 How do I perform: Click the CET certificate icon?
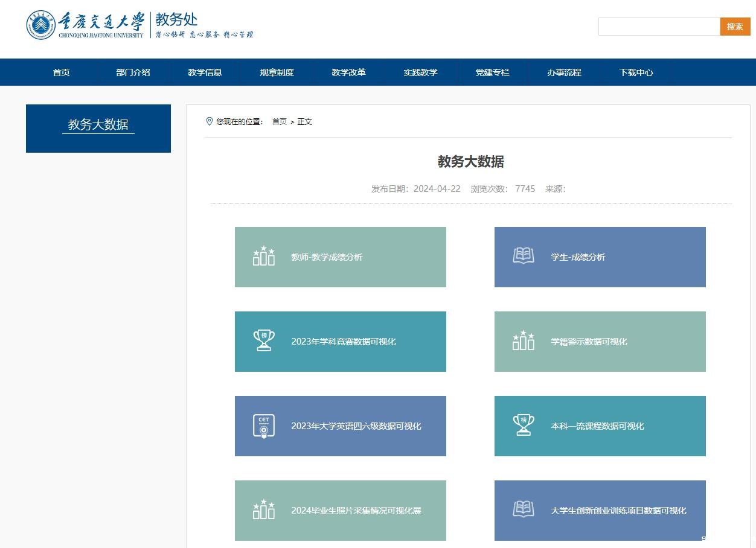point(264,425)
